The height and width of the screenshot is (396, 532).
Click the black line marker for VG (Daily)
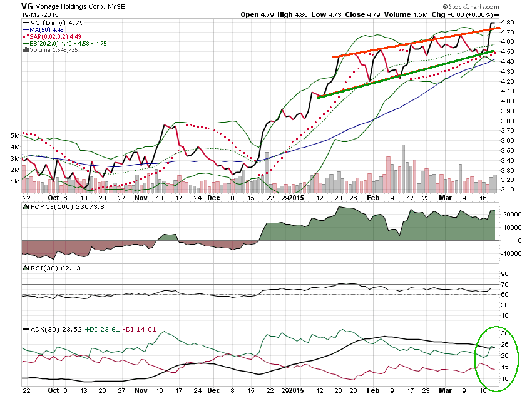click(x=26, y=23)
